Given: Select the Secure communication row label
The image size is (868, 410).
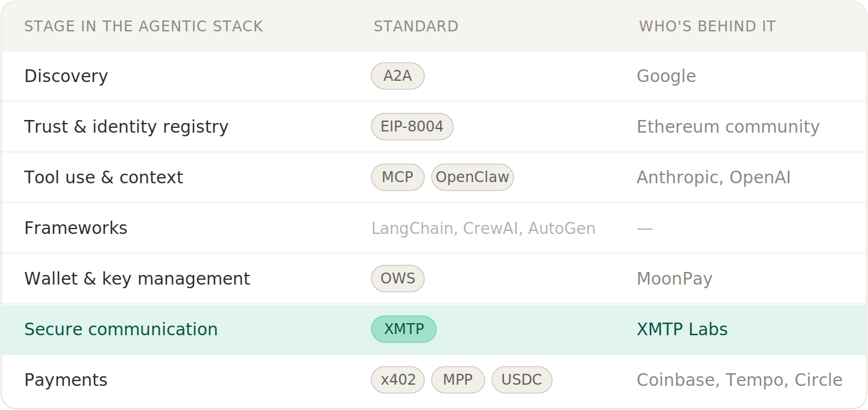Looking at the screenshot, I should pyautogui.click(x=121, y=329).
